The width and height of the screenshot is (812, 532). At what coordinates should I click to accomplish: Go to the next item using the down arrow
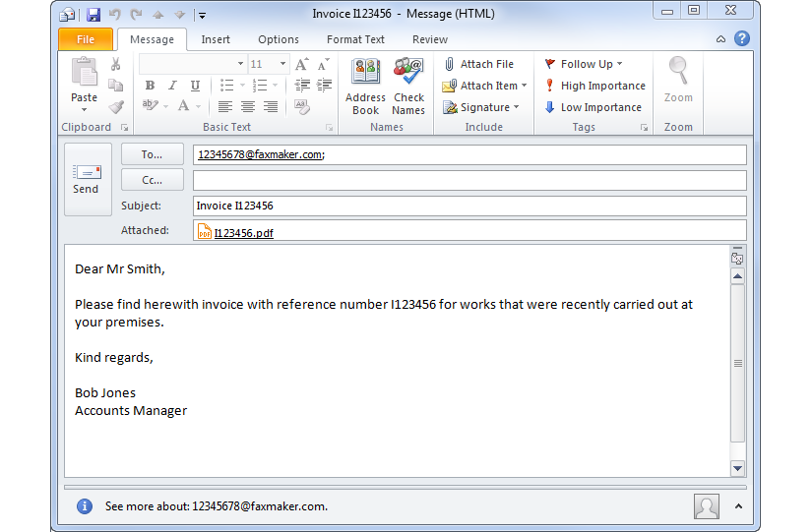(x=180, y=15)
